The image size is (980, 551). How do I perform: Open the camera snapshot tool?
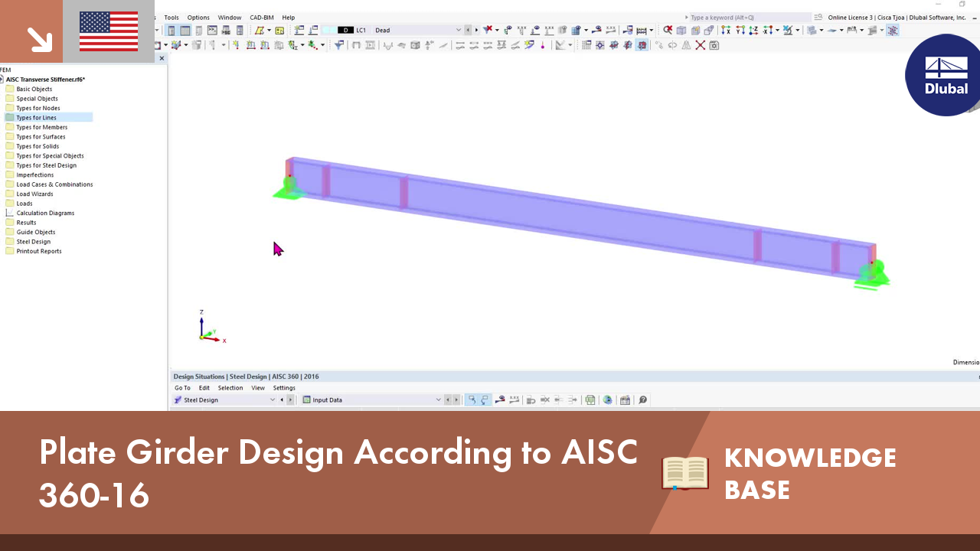tap(714, 45)
